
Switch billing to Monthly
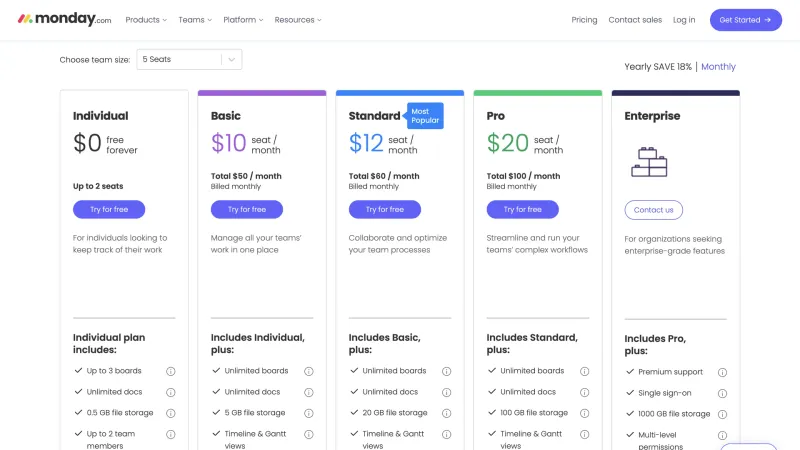coord(718,67)
